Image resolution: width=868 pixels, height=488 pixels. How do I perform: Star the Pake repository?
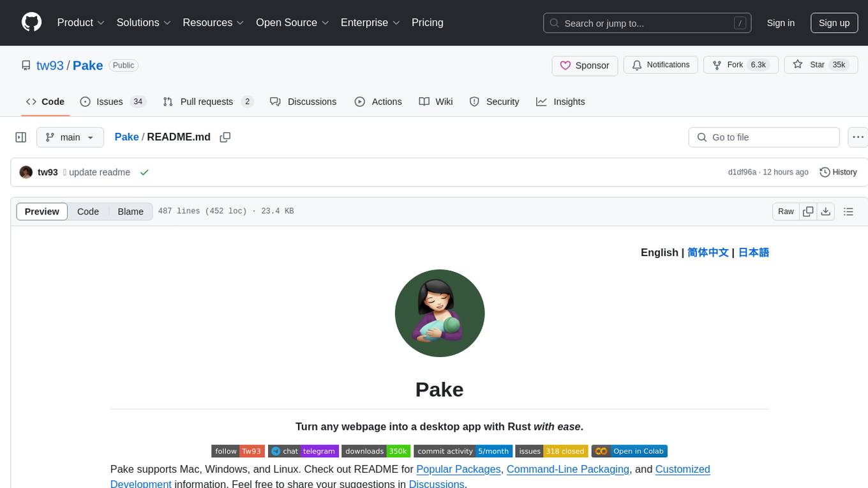click(x=821, y=65)
